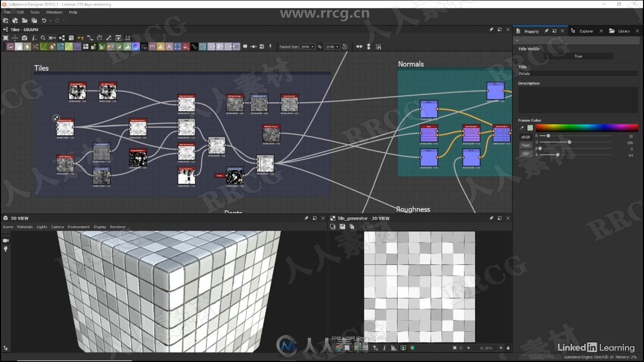Add a Gradient Map node (purple circle icon)
Viewport: 644px width, 362px height.
tap(77, 47)
